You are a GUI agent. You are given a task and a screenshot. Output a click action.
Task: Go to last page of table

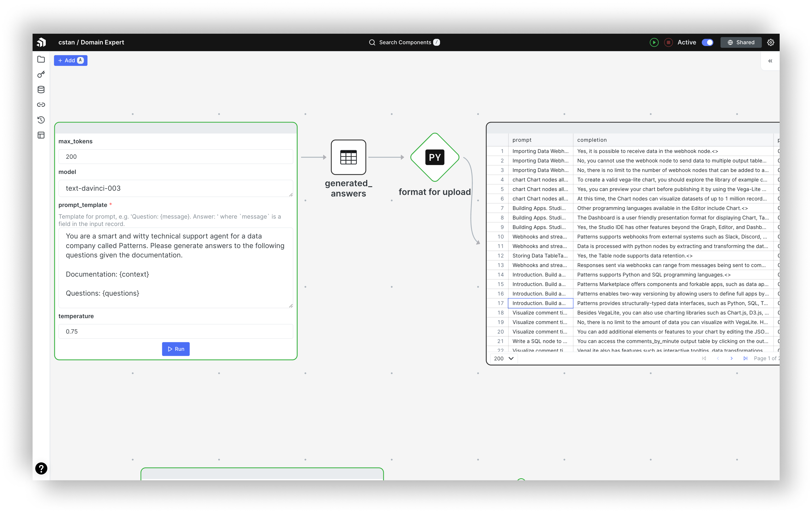(x=745, y=358)
